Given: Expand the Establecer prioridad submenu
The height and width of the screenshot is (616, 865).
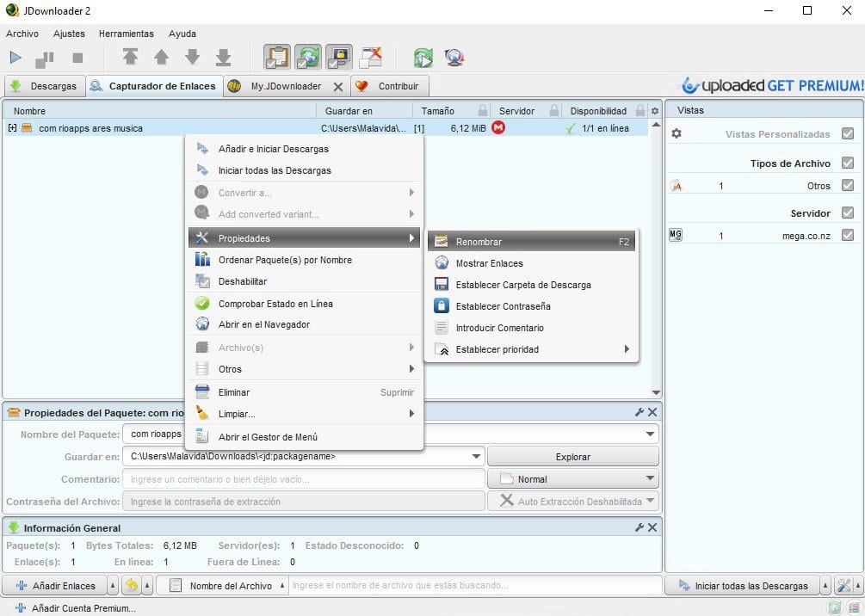Looking at the screenshot, I should coord(531,349).
